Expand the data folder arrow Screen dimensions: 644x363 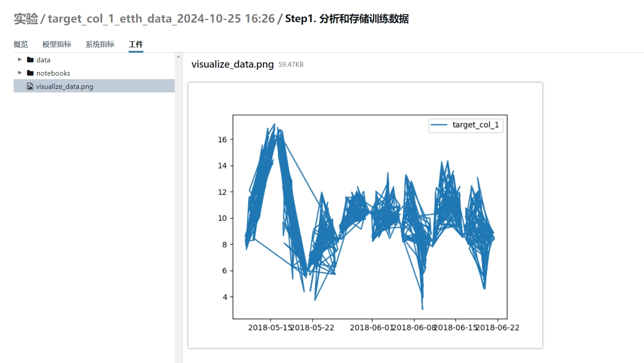(x=20, y=59)
